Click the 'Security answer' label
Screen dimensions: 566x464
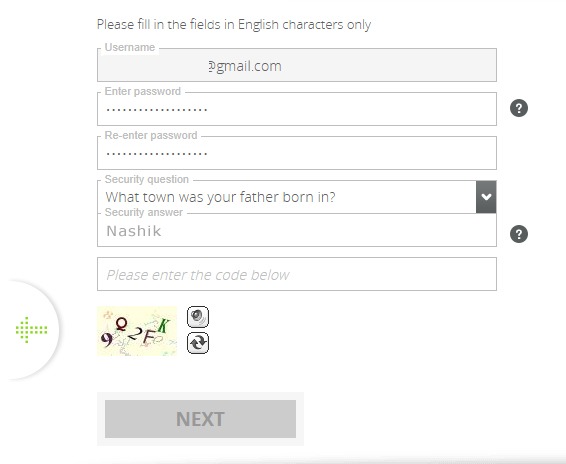click(x=144, y=212)
